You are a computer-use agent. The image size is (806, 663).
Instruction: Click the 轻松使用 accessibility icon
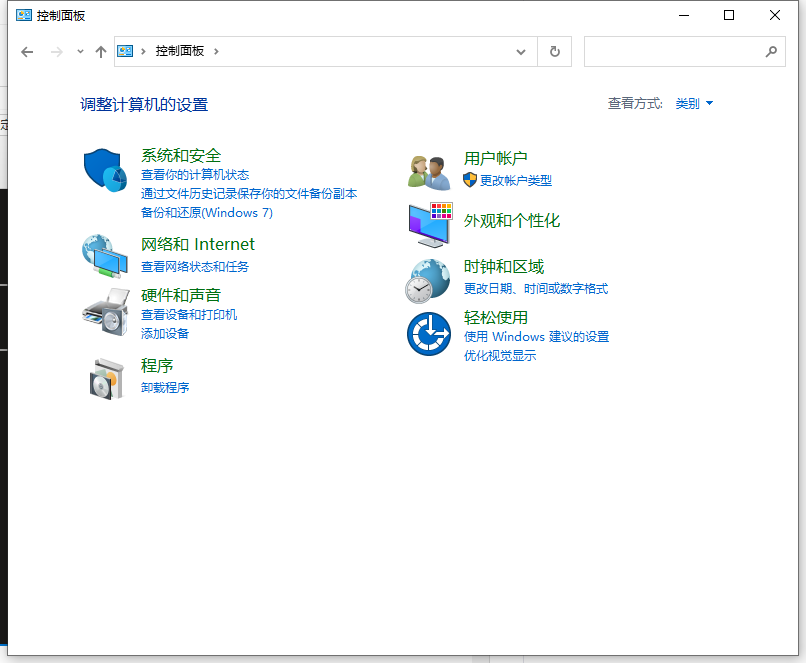tap(428, 333)
